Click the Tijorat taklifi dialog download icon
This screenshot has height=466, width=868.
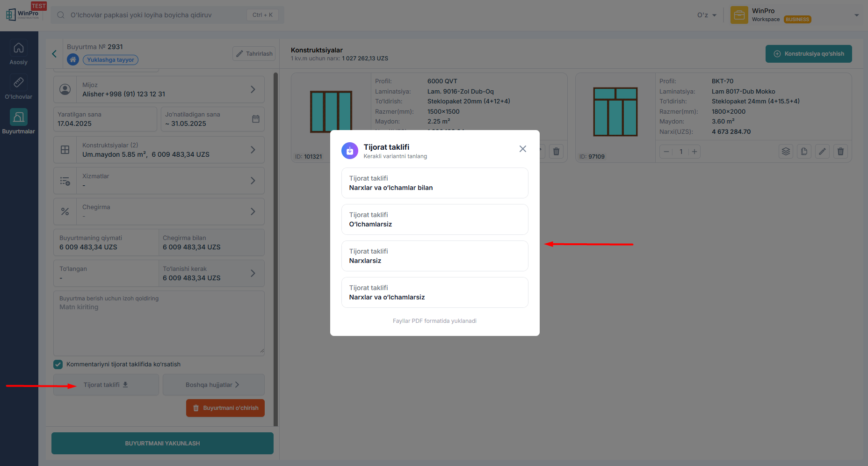coord(350,151)
